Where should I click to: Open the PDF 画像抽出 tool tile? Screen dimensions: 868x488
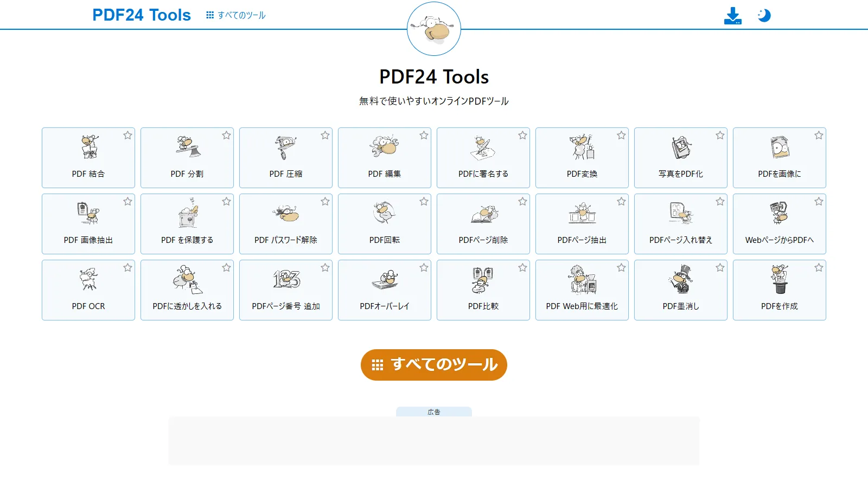click(88, 224)
